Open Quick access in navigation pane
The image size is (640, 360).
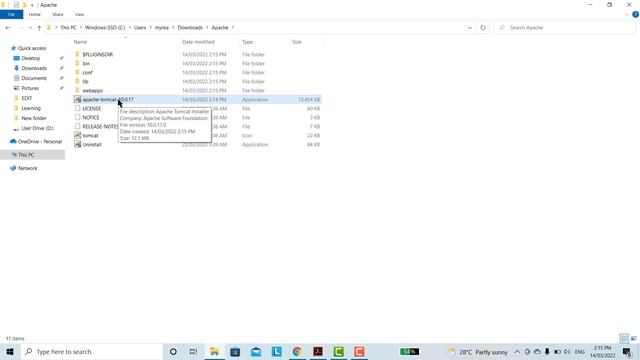(x=32, y=48)
